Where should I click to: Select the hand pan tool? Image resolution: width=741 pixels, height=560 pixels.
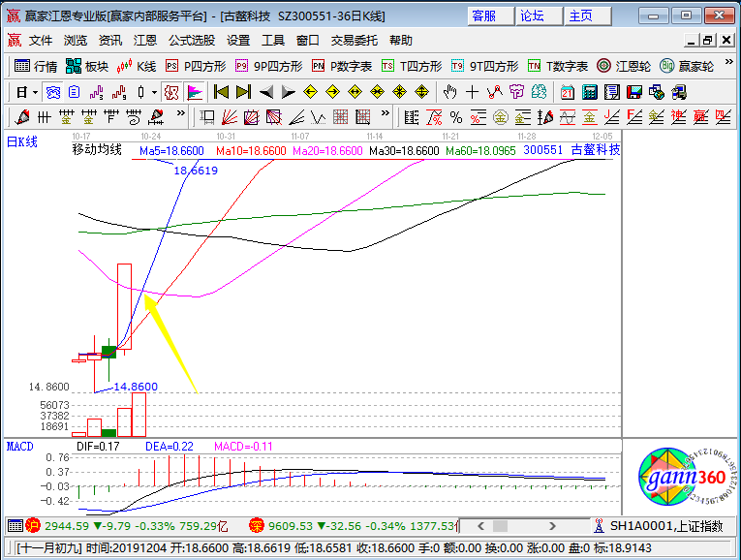pyautogui.click(x=449, y=92)
